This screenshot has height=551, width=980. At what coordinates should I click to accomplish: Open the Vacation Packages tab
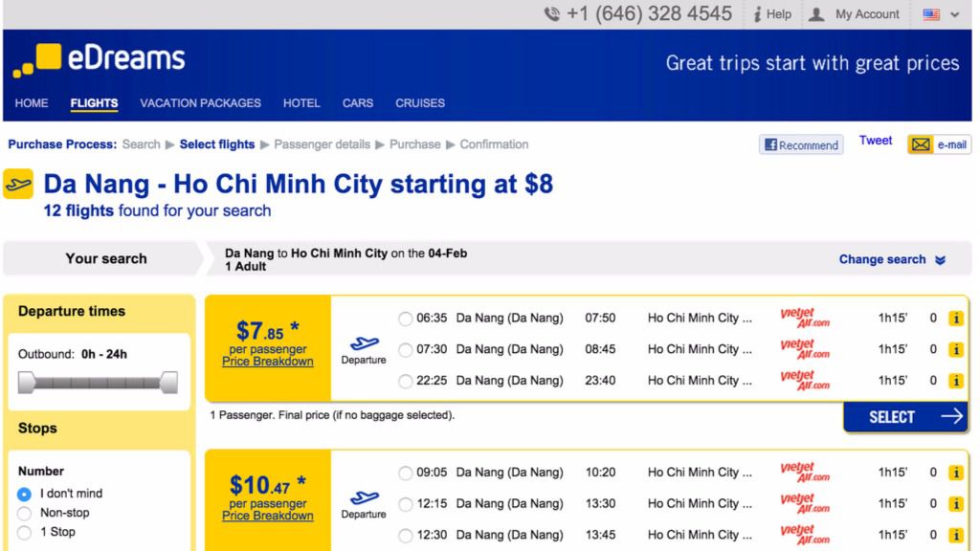pos(200,103)
